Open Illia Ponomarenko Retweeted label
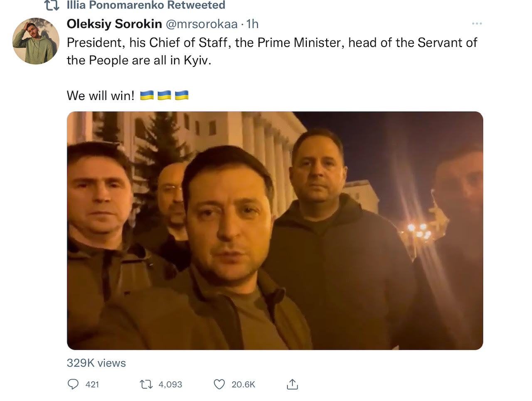The width and height of the screenshot is (532, 401). [x=146, y=5]
